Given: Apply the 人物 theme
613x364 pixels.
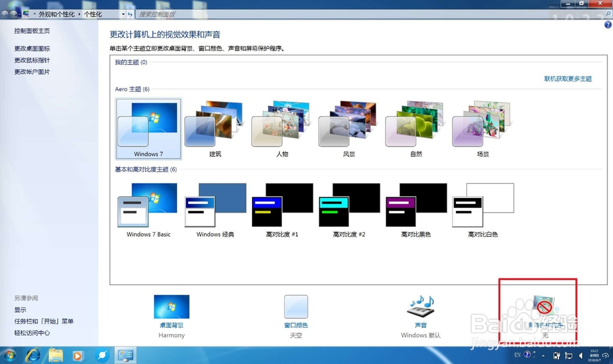Looking at the screenshot, I should [x=282, y=129].
